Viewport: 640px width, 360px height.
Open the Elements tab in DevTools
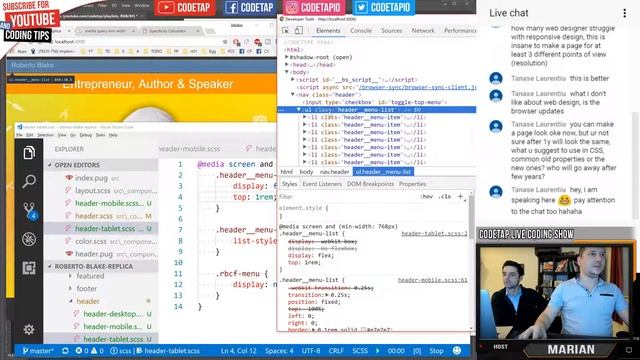328,31
